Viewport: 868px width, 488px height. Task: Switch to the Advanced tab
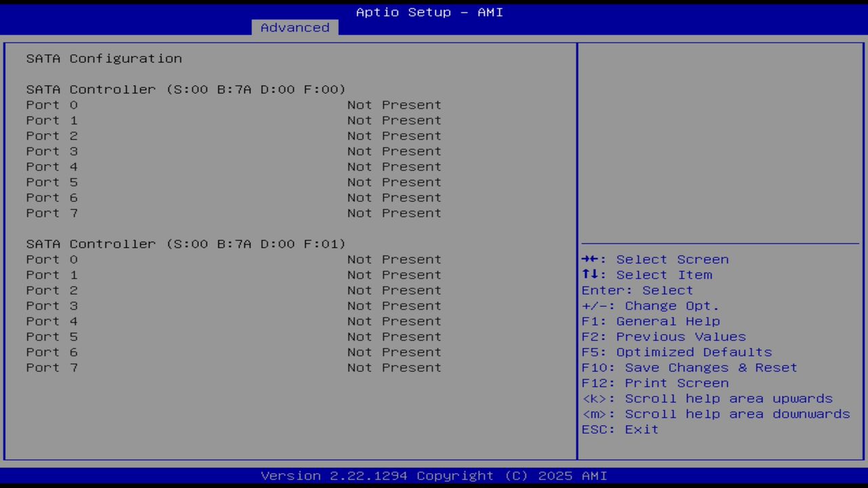294,27
